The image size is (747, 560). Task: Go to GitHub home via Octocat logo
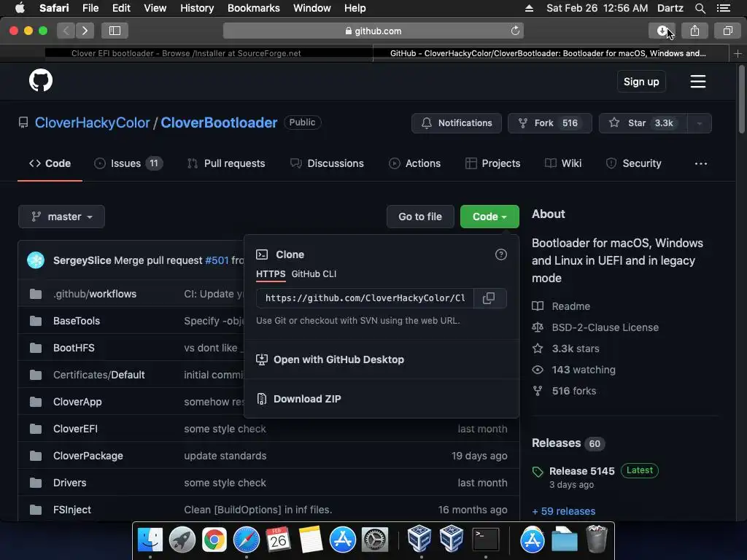[x=41, y=80]
